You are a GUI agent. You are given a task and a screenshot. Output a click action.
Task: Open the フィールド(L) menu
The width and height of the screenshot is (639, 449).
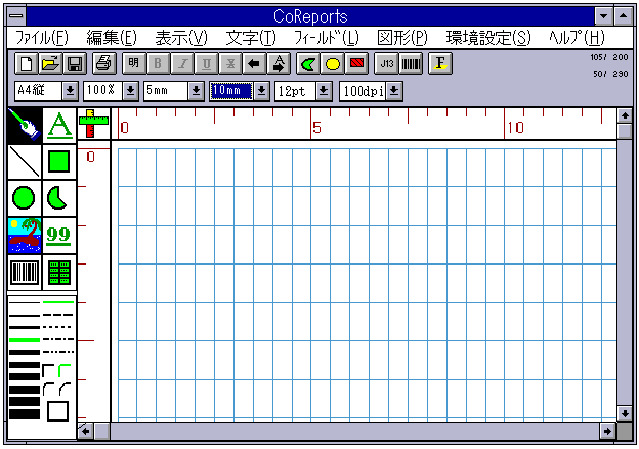click(x=326, y=38)
